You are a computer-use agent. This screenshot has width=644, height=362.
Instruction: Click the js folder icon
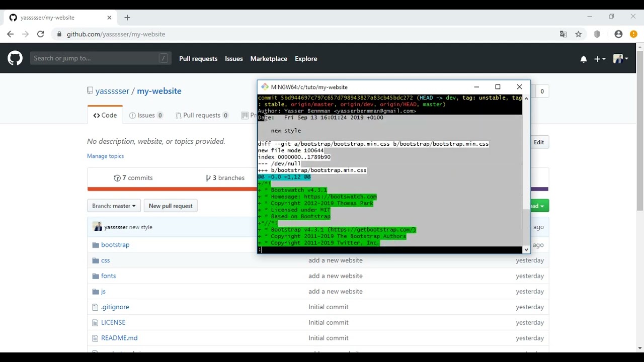click(x=96, y=292)
